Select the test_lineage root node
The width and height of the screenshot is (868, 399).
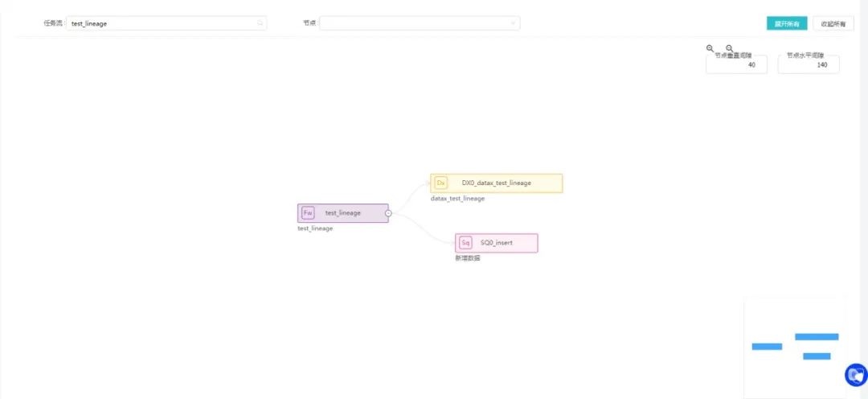pos(343,213)
